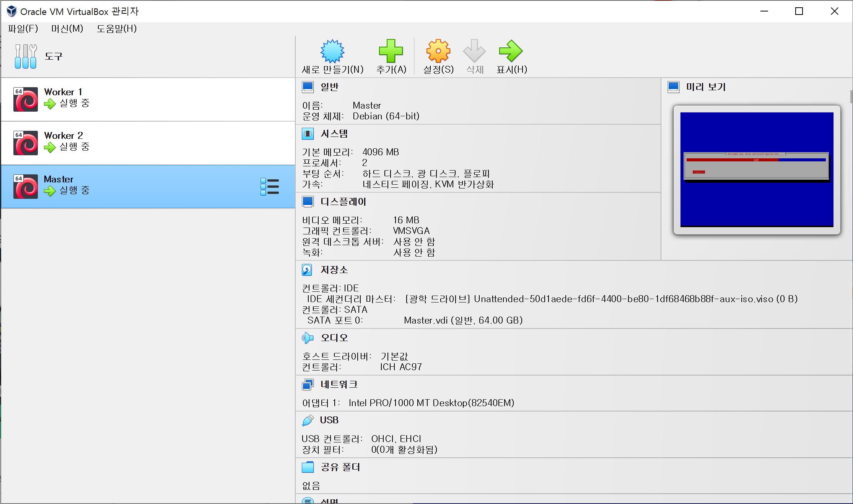Viewport: 853px width, 504px height.
Task: Click the green Add (추가) plus icon
Action: click(x=391, y=51)
